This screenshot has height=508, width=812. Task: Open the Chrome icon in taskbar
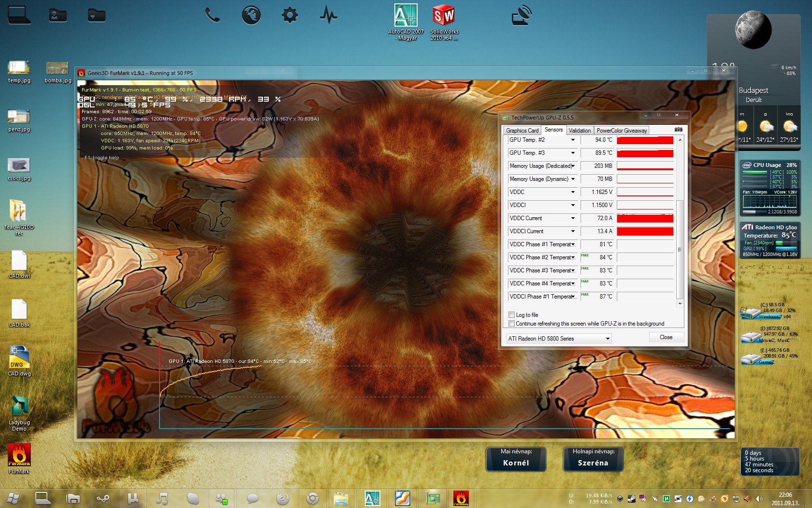point(313,498)
